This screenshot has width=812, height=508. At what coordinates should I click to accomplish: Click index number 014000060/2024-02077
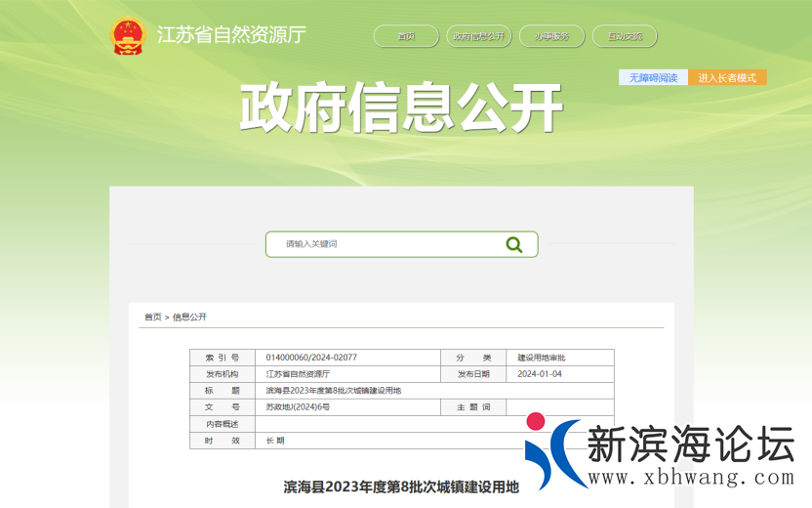coord(311,358)
